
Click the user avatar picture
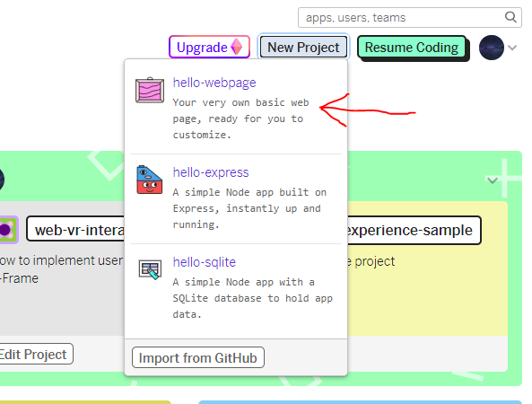click(492, 48)
